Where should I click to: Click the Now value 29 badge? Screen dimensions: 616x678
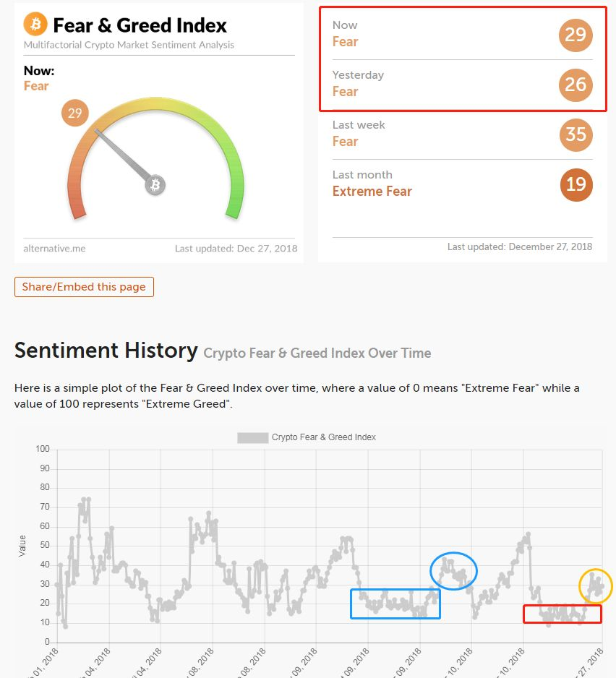tap(576, 35)
